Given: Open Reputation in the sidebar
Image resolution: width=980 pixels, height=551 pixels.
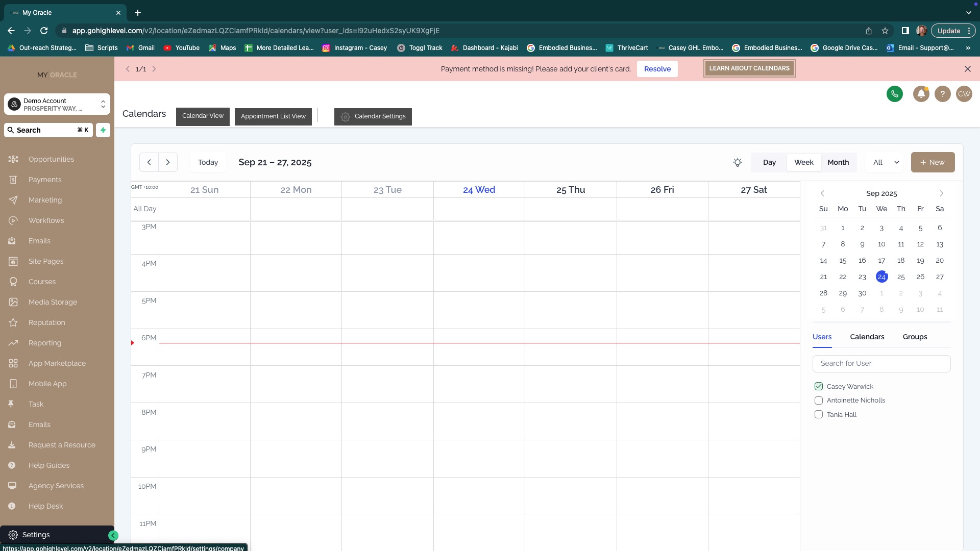Looking at the screenshot, I should pos(46,322).
